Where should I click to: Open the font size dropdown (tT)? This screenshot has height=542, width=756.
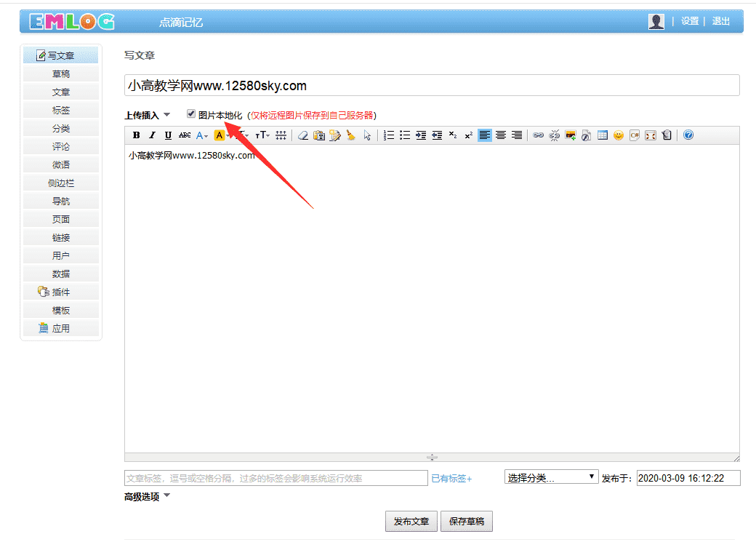click(x=262, y=135)
